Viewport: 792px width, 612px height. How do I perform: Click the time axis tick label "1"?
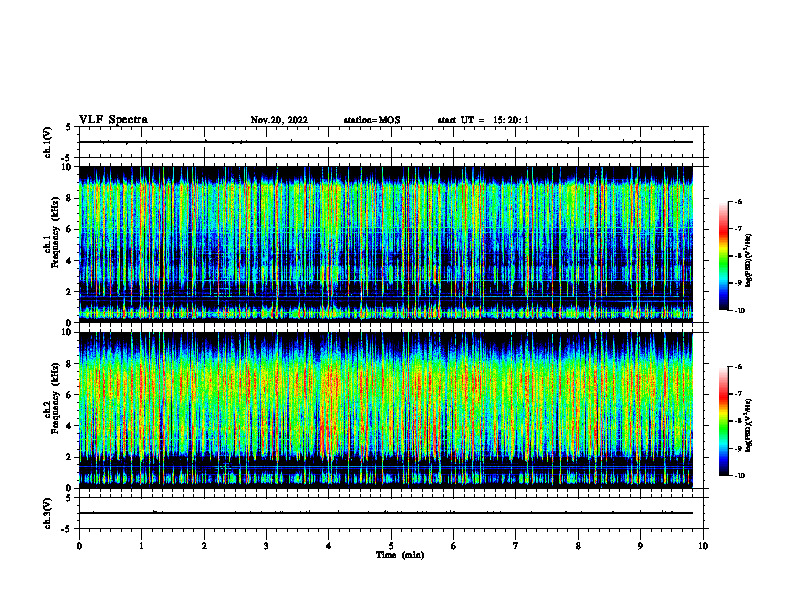pos(142,546)
